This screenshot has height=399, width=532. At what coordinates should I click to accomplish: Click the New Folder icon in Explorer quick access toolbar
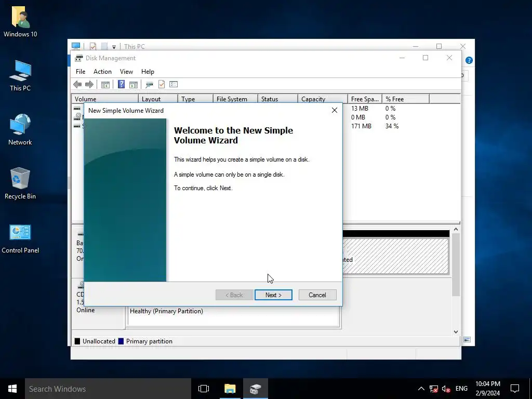pyautogui.click(x=104, y=46)
